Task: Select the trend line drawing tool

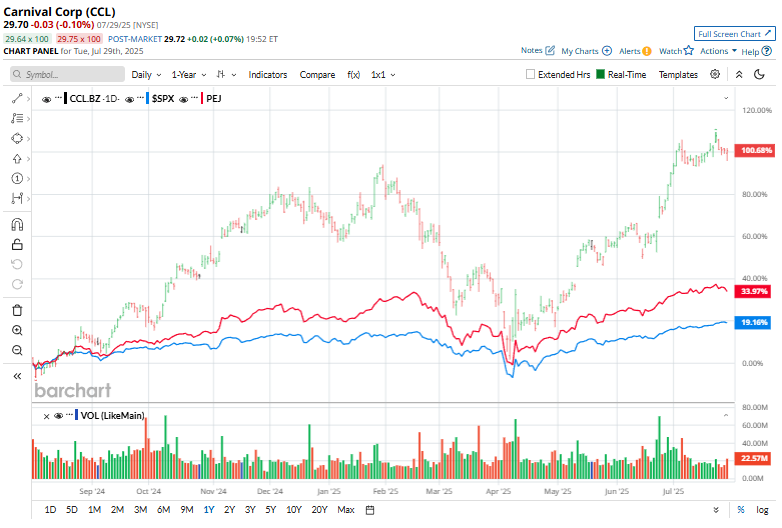Action: pyautogui.click(x=17, y=99)
